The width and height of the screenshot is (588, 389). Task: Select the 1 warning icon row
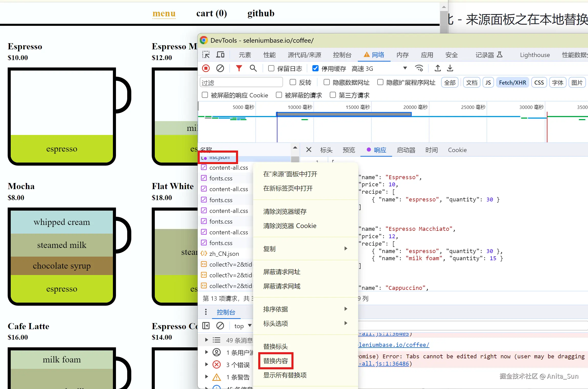click(217, 377)
